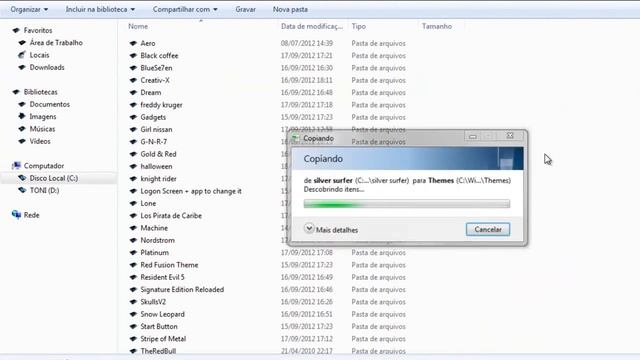Open Músicas library
This screenshot has height=360, width=640.
click(42, 129)
